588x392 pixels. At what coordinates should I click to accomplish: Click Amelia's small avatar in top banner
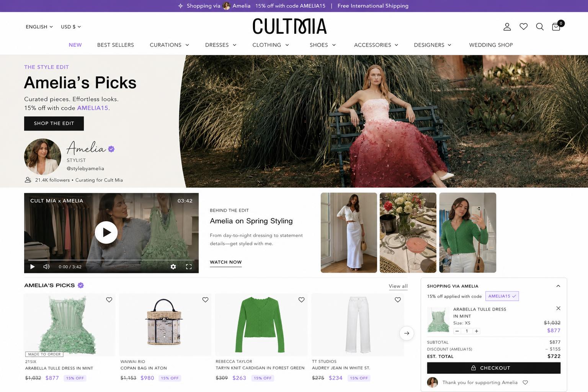226,6
